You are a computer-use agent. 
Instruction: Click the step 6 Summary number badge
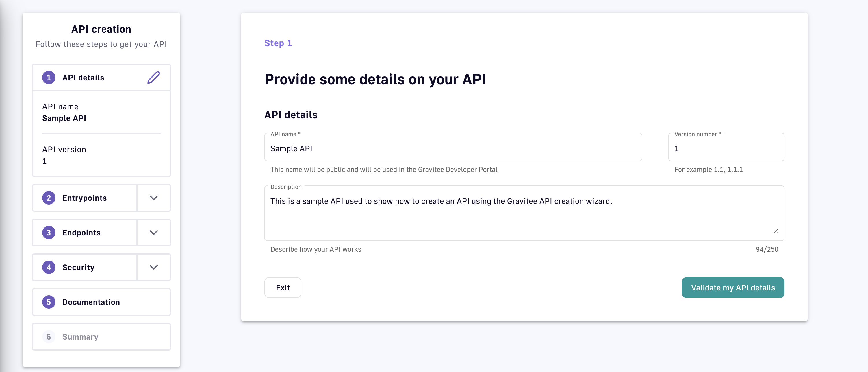point(49,337)
